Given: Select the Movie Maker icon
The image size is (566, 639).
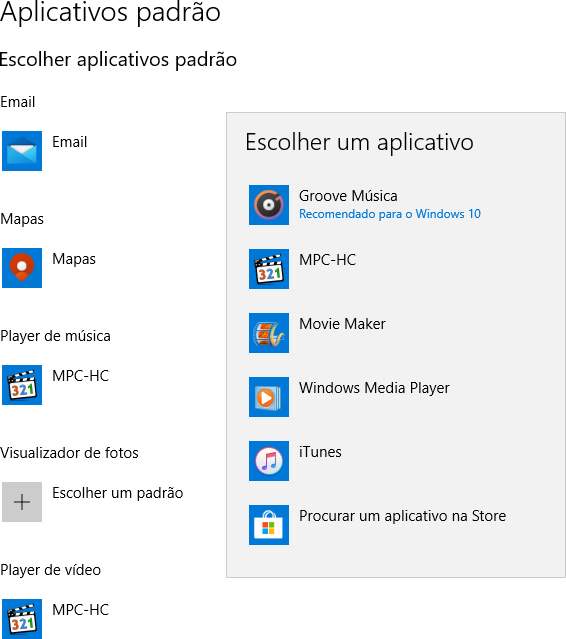Looking at the screenshot, I should 269,333.
